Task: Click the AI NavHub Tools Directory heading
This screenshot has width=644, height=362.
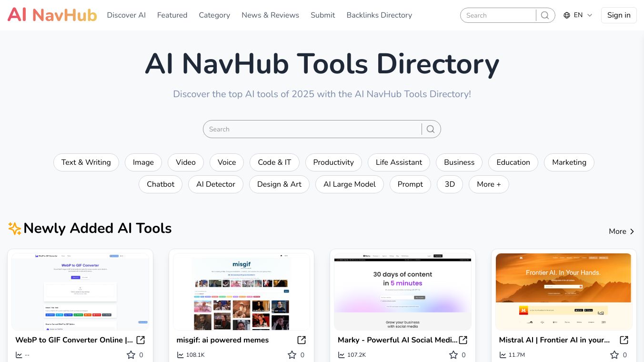Action: pos(322,63)
